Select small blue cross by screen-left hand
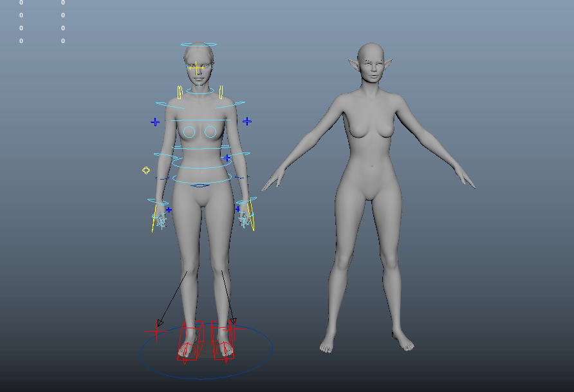Image resolution: width=574 pixels, height=392 pixels. (169, 210)
